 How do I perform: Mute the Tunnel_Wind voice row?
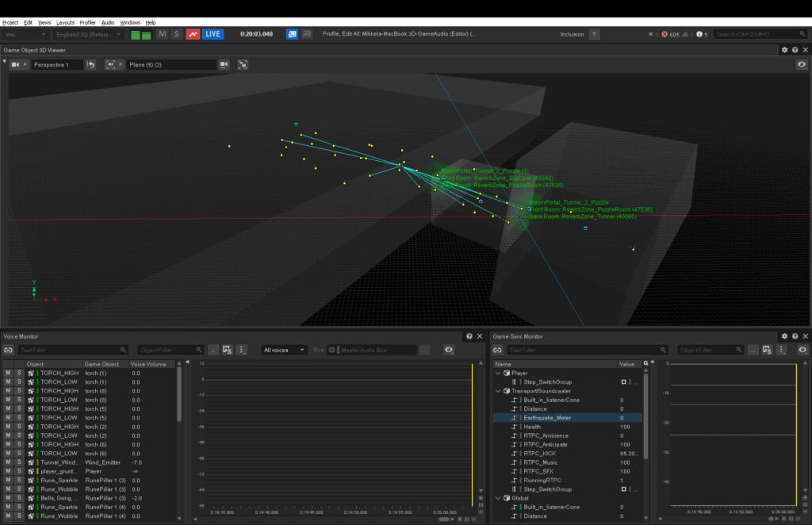pos(6,462)
